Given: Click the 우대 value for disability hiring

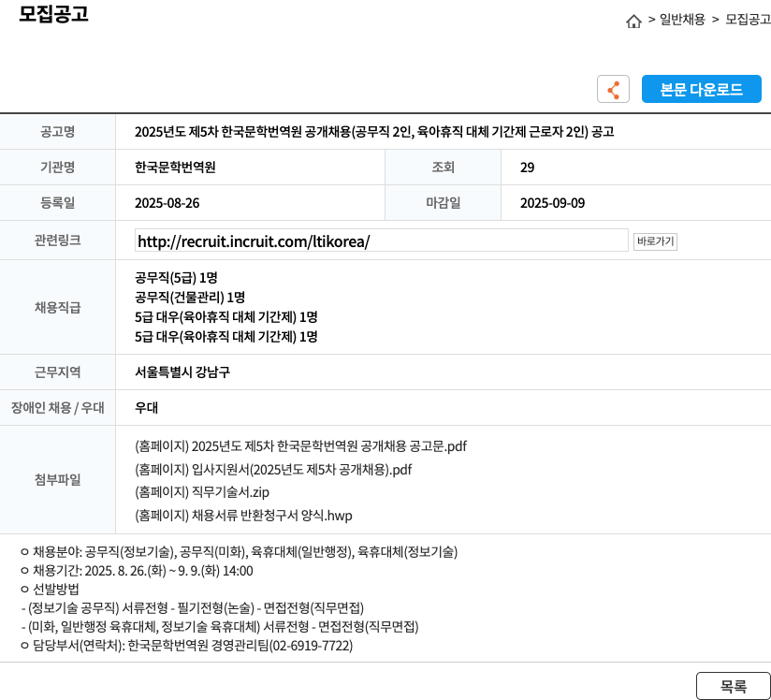Looking at the screenshot, I should click(x=146, y=408).
